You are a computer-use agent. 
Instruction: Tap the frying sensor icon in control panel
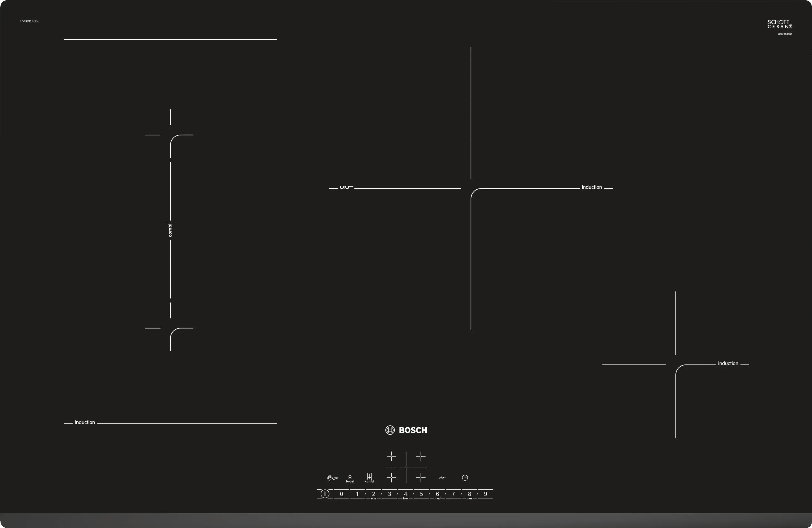pyautogui.click(x=442, y=477)
